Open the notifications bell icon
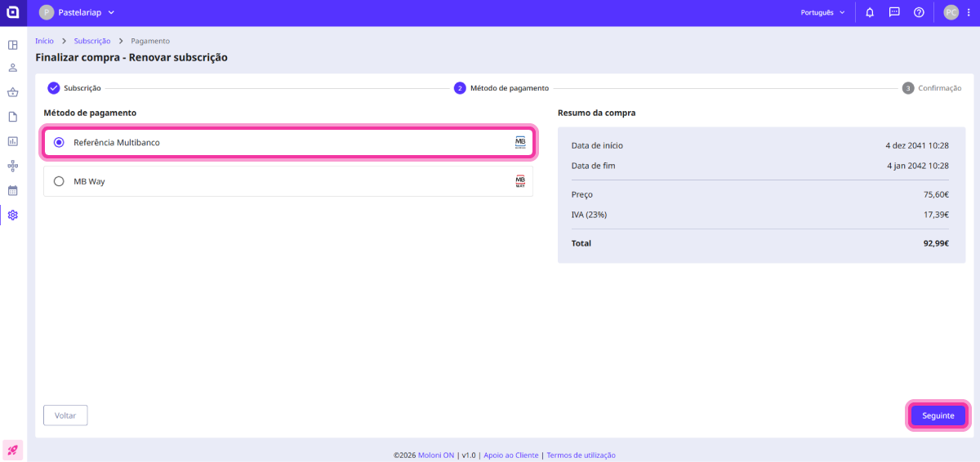Image resolution: width=980 pixels, height=462 pixels. click(x=870, y=12)
